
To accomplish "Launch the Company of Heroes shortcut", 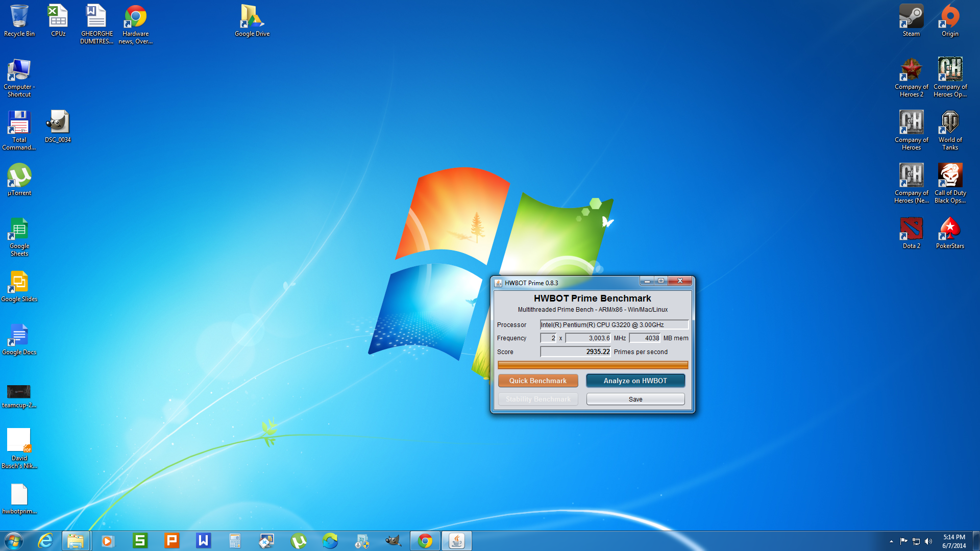I will pos(911,131).
